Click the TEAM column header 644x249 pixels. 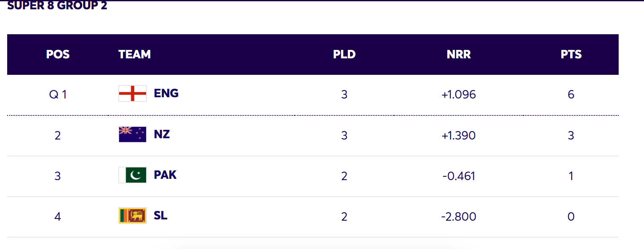tap(134, 55)
